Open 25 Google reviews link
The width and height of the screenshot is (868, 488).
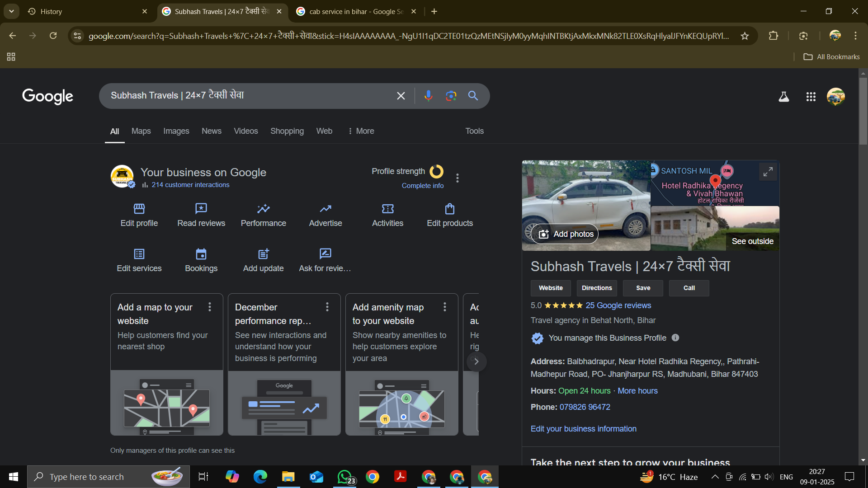pos(618,305)
